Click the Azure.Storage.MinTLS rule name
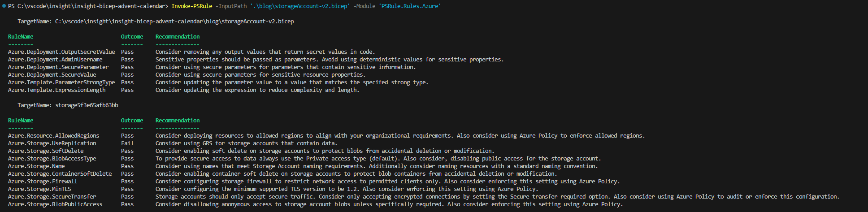Screen dimensions: 868x212 click(x=39, y=189)
